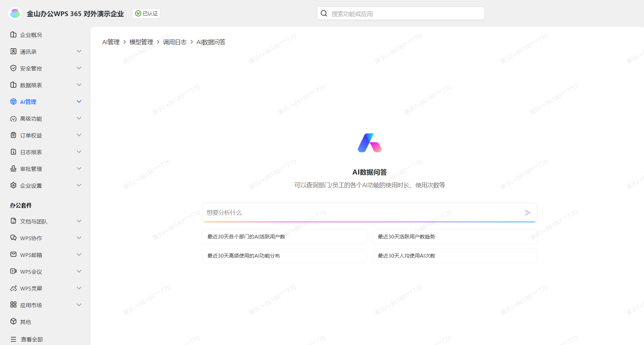Click the 企业概况 sidebar icon

[x=13, y=34]
